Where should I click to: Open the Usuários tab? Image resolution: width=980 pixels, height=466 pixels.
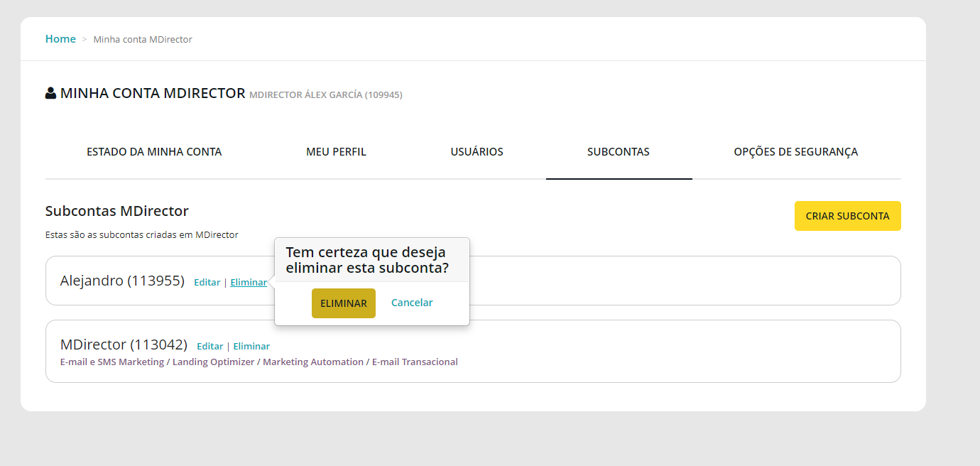(x=477, y=151)
